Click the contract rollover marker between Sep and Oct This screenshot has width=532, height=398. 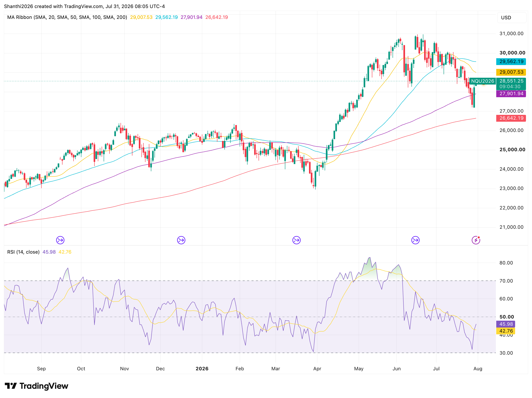point(60,240)
